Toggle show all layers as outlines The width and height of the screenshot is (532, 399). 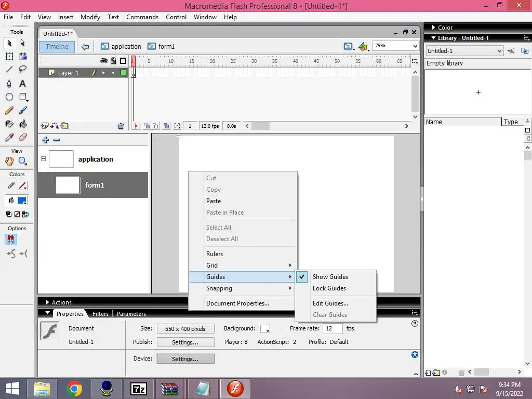tap(123, 61)
